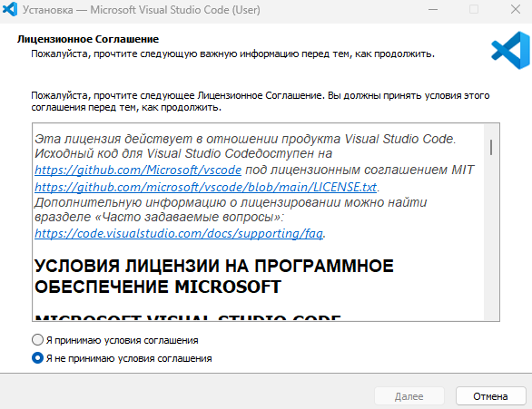Click the "Установка — Microsoft Visual Studio Code" title
This screenshot has height=409, width=532.
141,10
